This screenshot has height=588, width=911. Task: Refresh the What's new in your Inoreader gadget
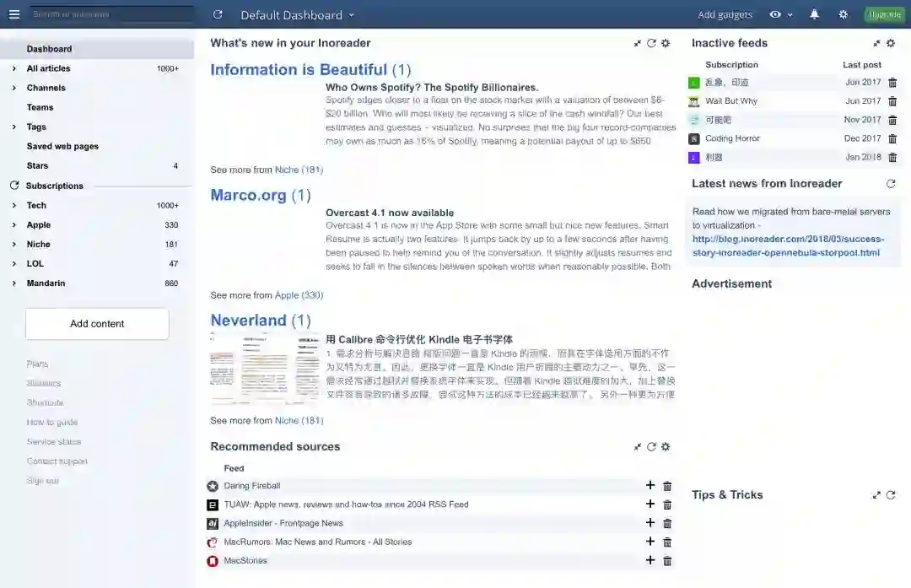pos(651,43)
